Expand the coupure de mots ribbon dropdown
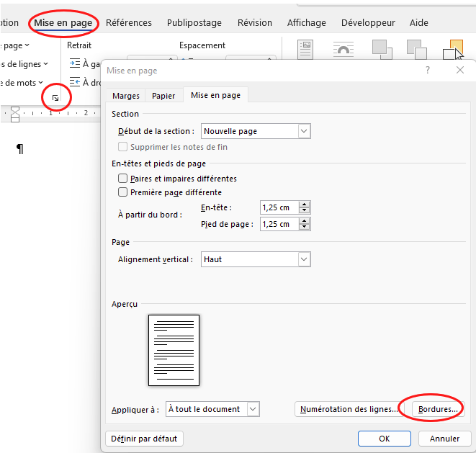 [x=40, y=83]
